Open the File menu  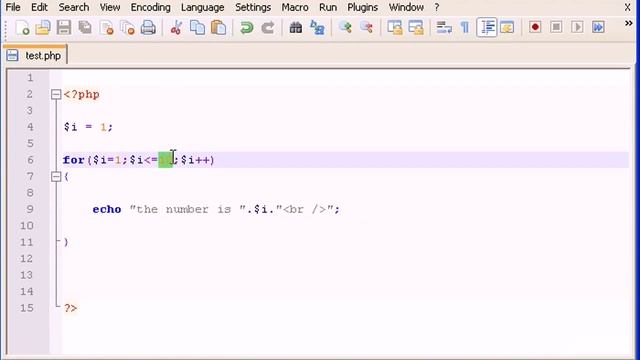coord(13,7)
